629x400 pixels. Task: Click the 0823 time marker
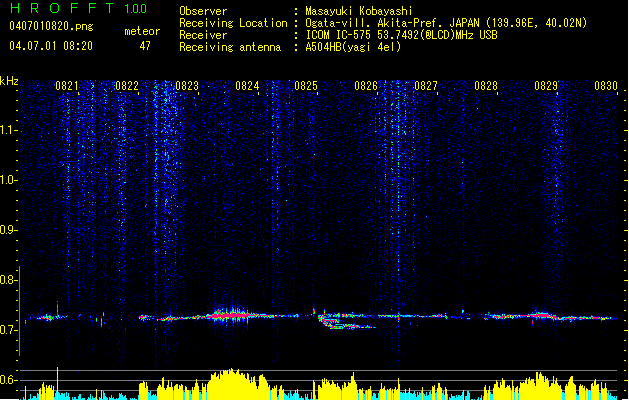pos(187,86)
